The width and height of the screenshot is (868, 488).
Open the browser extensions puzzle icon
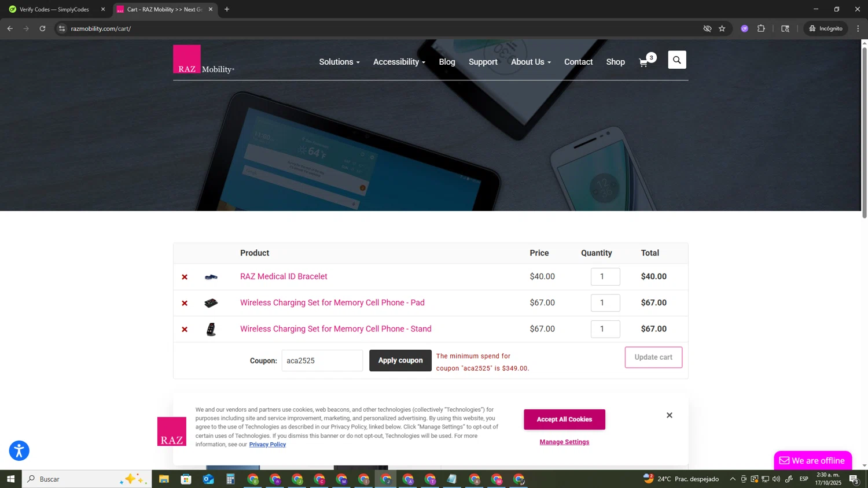click(762, 28)
